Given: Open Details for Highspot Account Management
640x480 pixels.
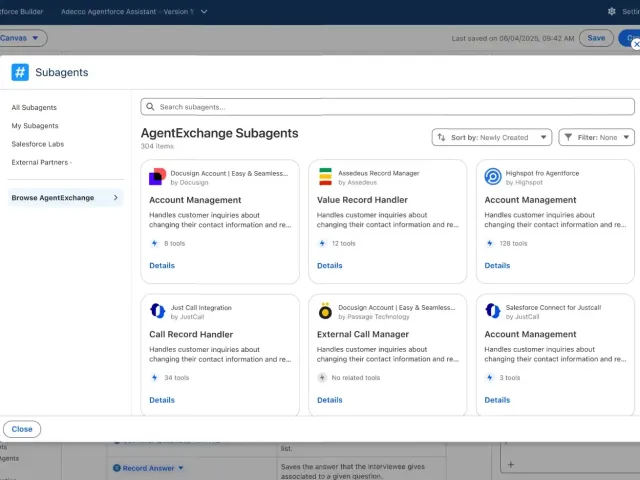Looking at the screenshot, I should point(497,265).
